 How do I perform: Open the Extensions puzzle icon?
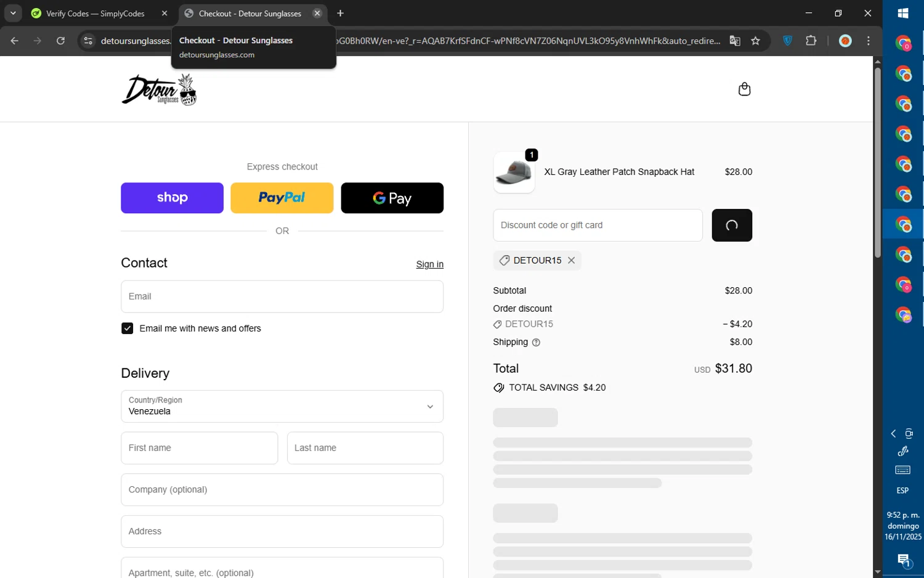pyautogui.click(x=811, y=41)
